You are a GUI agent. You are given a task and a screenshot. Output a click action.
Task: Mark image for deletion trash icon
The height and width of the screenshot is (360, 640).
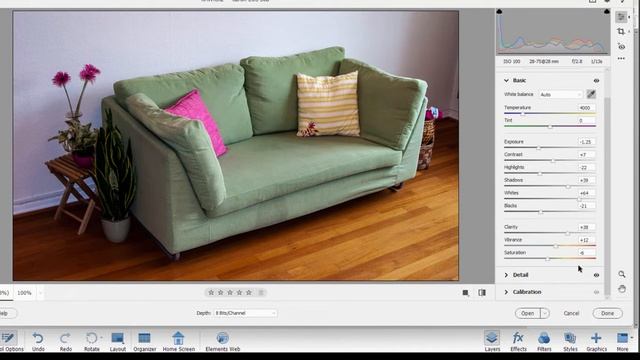(x=261, y=292)
